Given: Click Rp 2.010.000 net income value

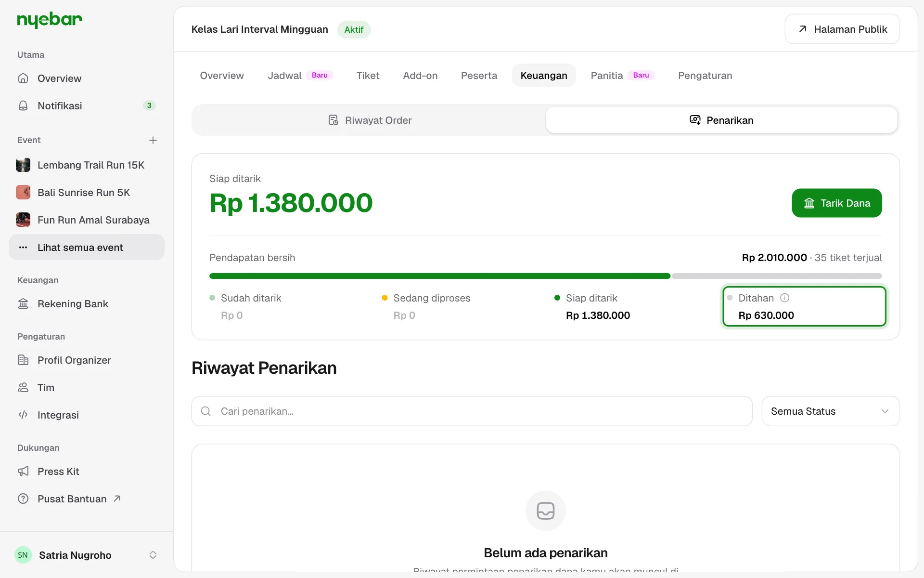Looking at the screenshot, I should click(x=774, y=258).
